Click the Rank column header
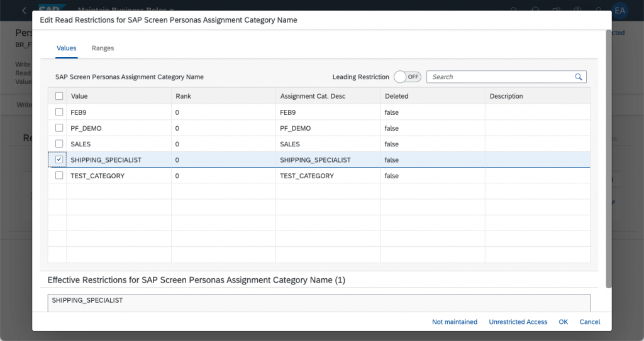 coord(223,96)
